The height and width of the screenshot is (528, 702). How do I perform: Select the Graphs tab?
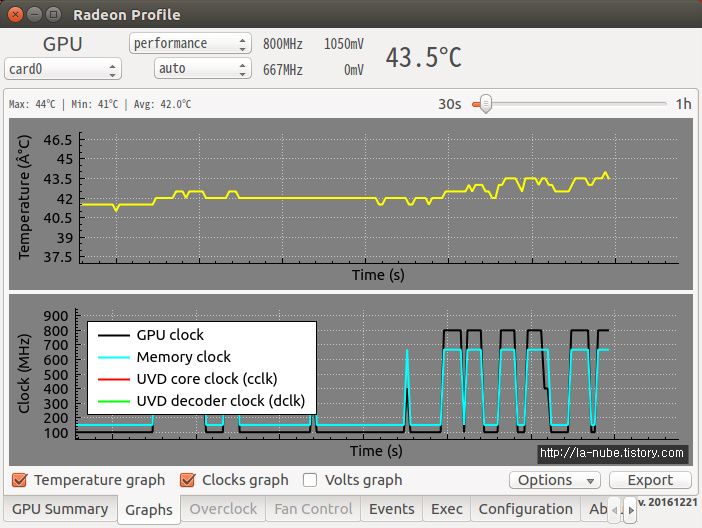149,510
